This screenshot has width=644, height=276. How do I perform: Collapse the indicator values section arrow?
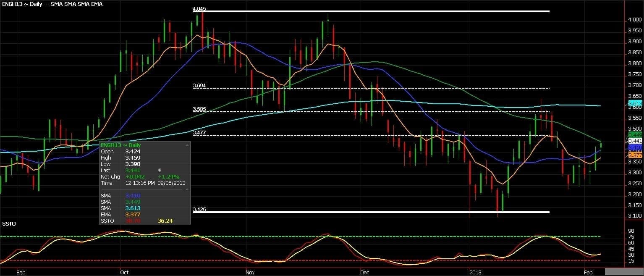pyautogui.click(x=187, y=189)
